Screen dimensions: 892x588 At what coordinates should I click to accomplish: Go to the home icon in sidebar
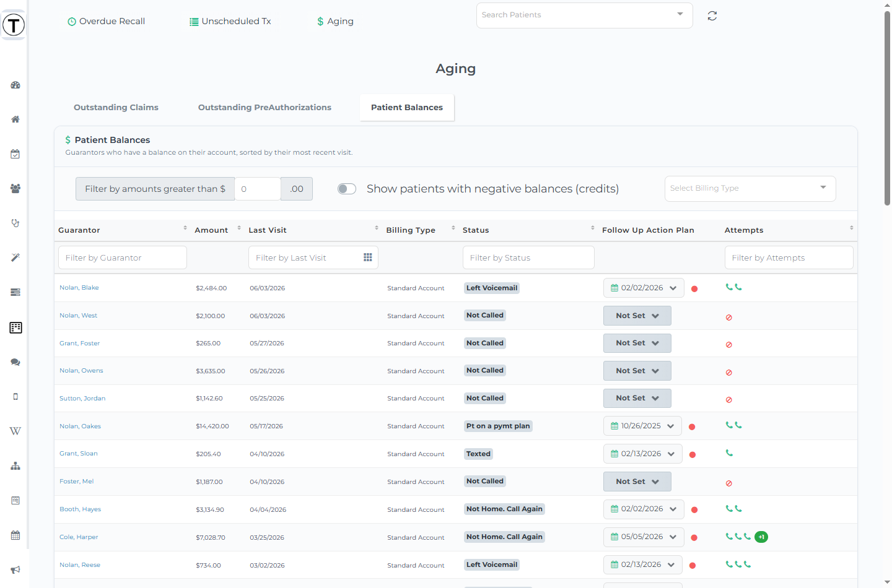click(x=15, y=119)
